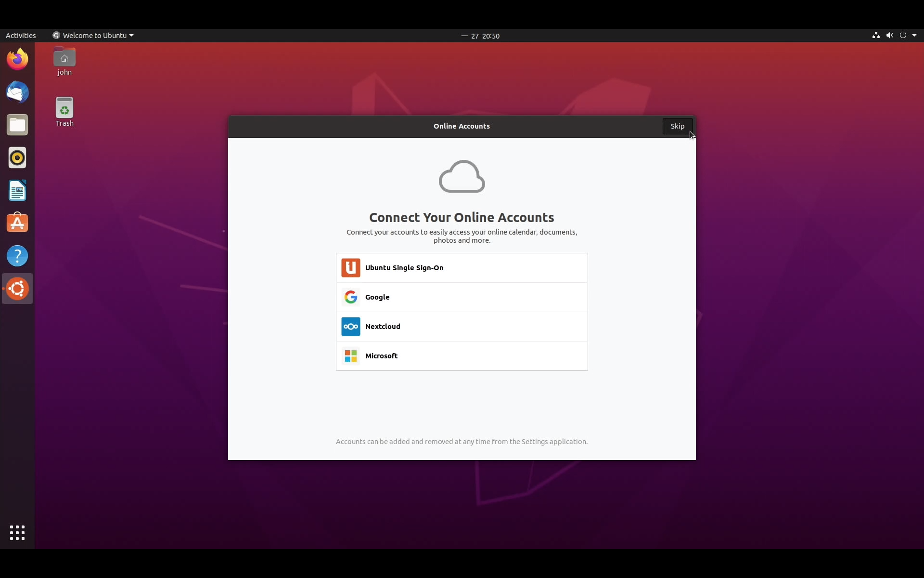
Task: Click the note about Settings application
Action: (x=462, y=442)
